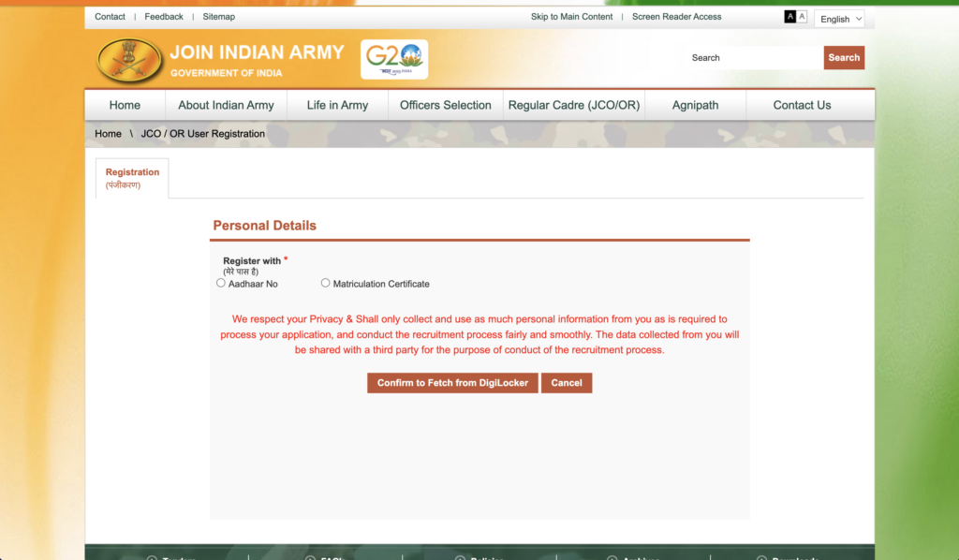The image size is (959, 560).
Task: Click Confirm to Fetch from DigiLocker
Action: coord(452,383)
